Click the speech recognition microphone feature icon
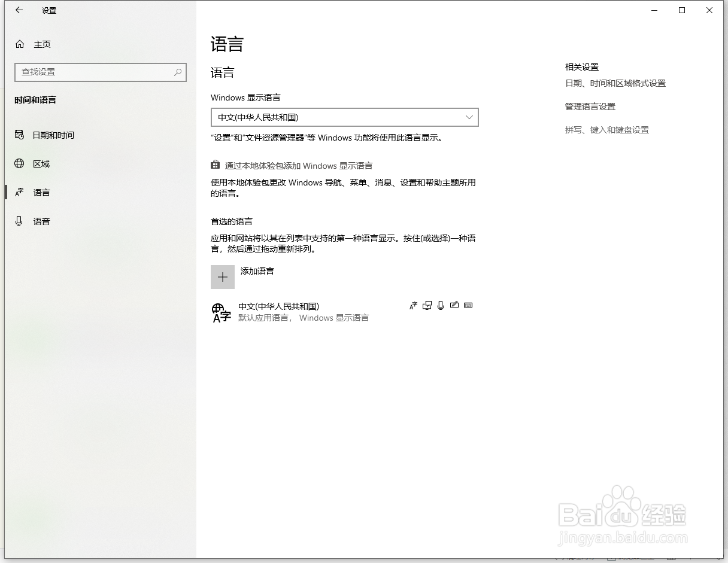The image size is (728, 563). (441, 306)
